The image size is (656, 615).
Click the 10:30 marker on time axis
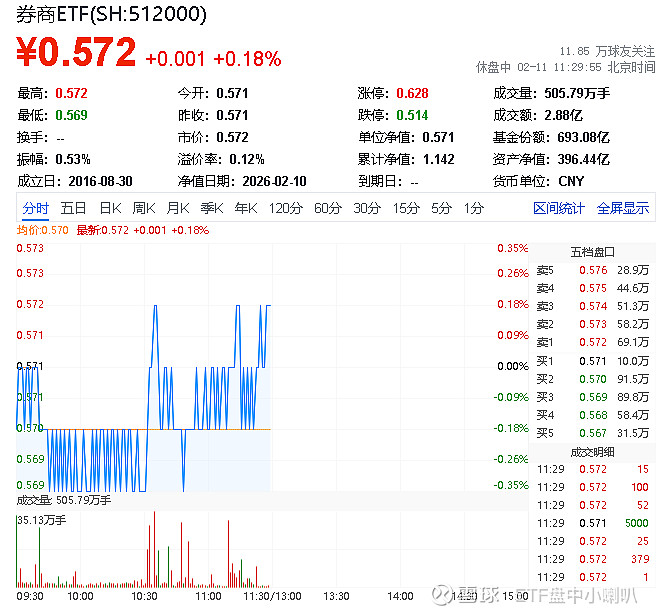pyautogui.click(x=144, y=596)
